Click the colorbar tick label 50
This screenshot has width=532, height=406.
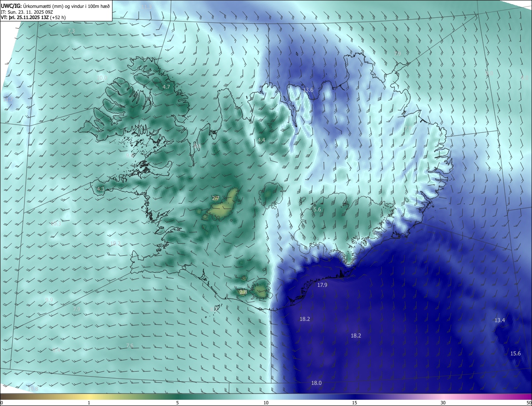coord(529,403)
